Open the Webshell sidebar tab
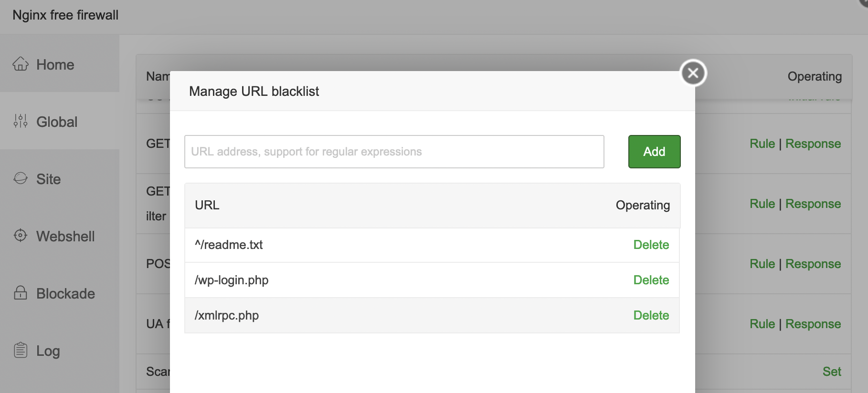Viewport: 868px width, 393px height. pyautogui.click(x=65, y=236)
